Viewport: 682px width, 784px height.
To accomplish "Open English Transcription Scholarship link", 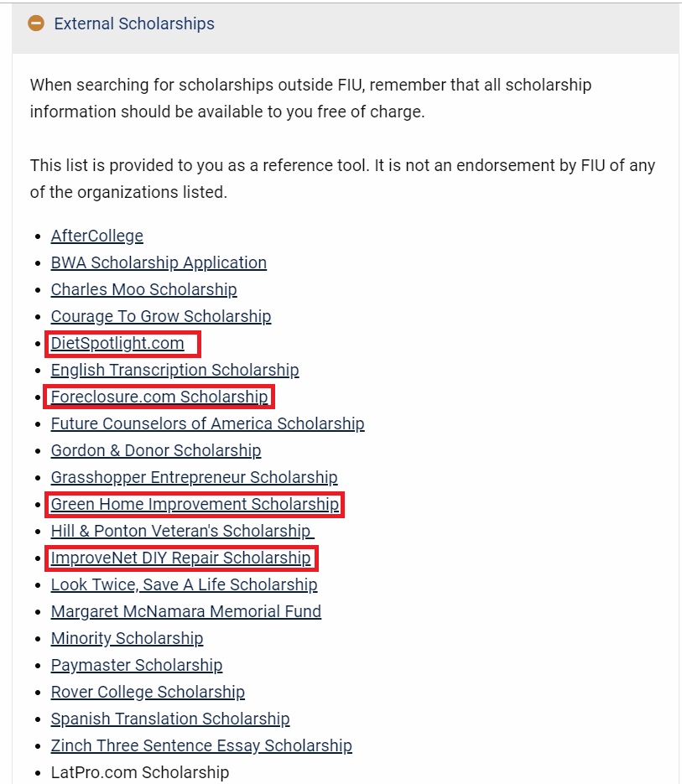I will click(174, 370).
